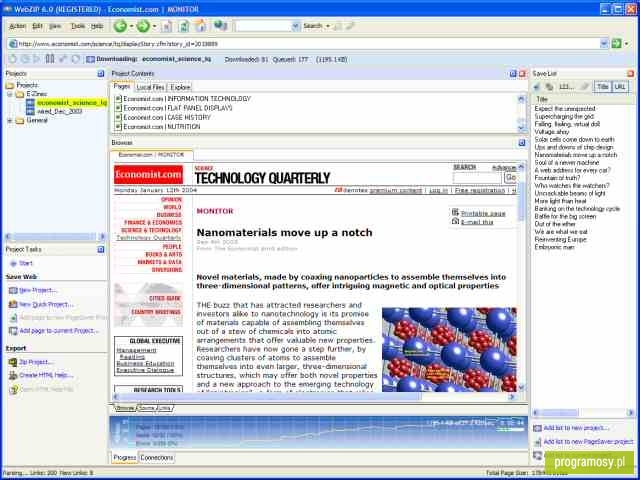Toggle the Title view button in Save List

pos(602,87)
